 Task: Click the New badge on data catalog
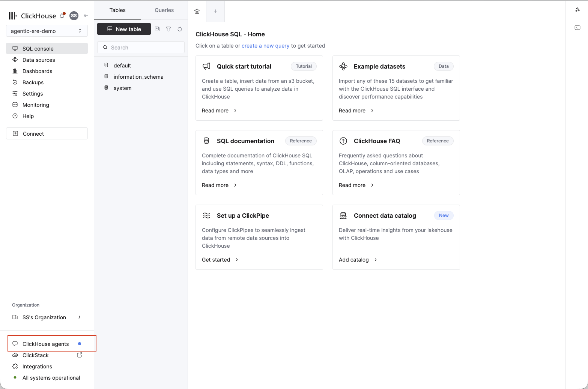tap(444, 215)
